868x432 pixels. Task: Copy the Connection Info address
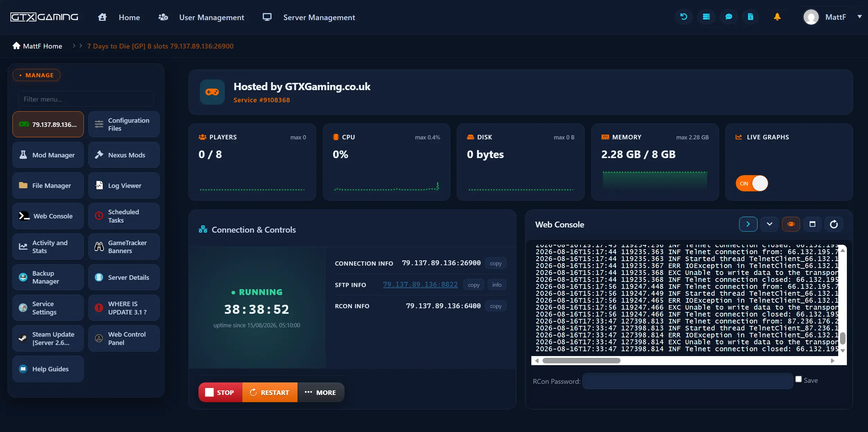[x=495, y=263]
